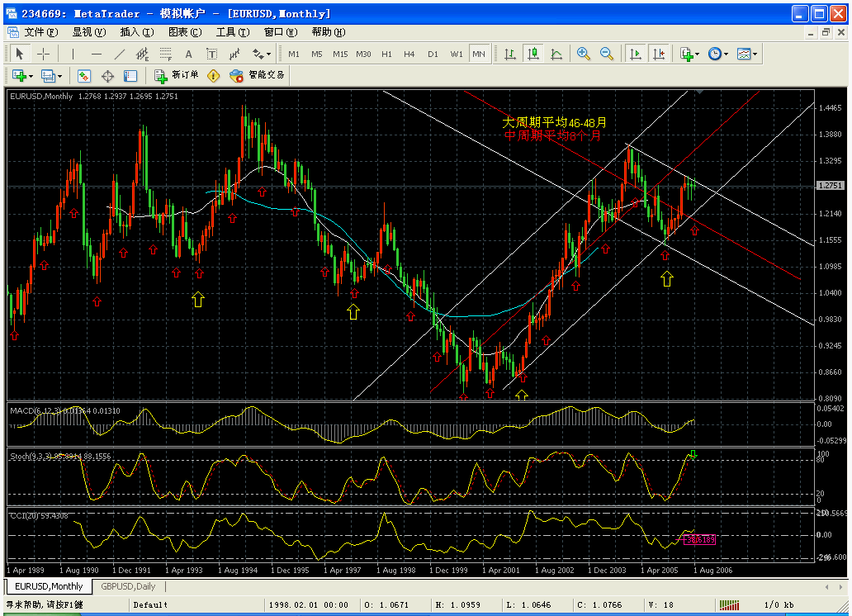Image resolution: width=852 pixels, height=616 pixels.
Task: Open the 工具(T) menu
Action: tap(233, 33)
